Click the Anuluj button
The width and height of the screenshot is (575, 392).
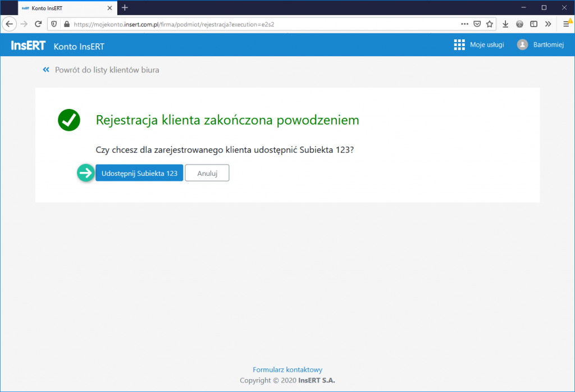pyautogui.click(x=207, y=173)
